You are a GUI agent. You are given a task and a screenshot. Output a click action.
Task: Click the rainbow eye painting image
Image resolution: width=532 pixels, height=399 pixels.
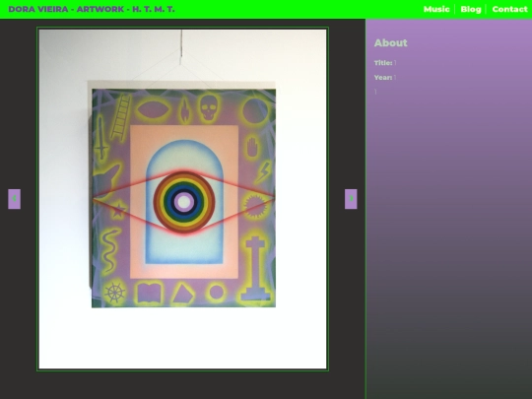pos(182,199)
